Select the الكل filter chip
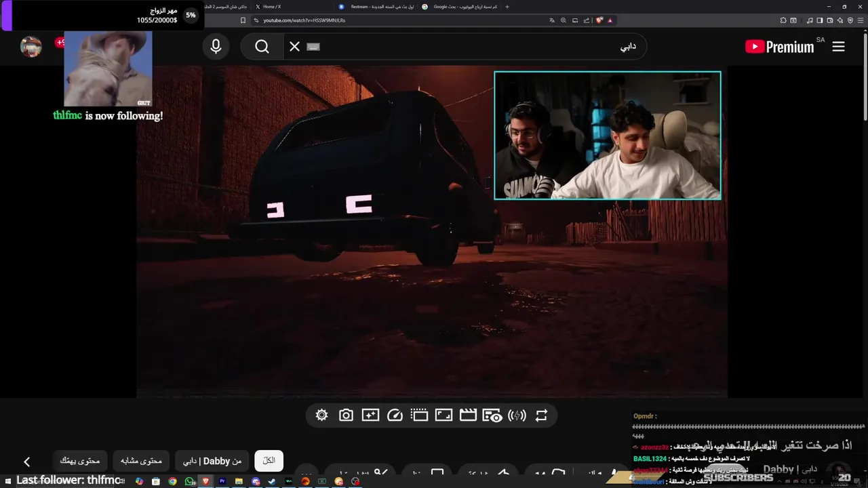This screenshot has width=868, height=488. pos(269,461)
